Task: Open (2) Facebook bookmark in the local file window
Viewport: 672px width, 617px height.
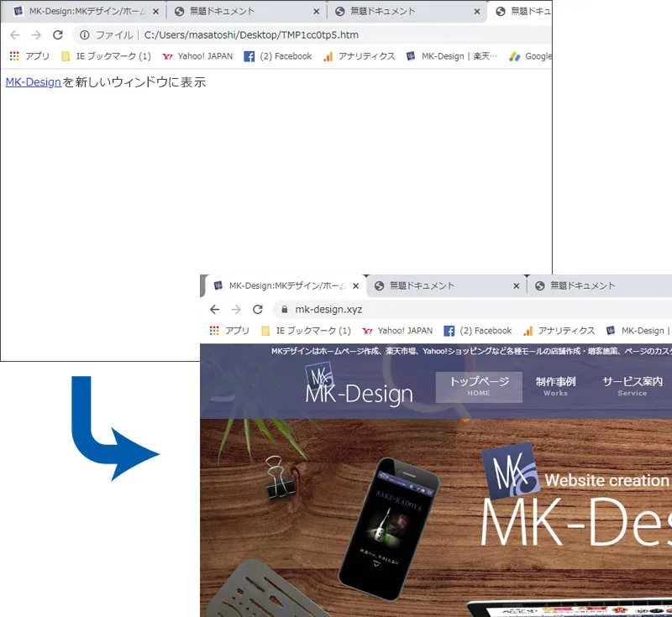Action: pos(278,56)
